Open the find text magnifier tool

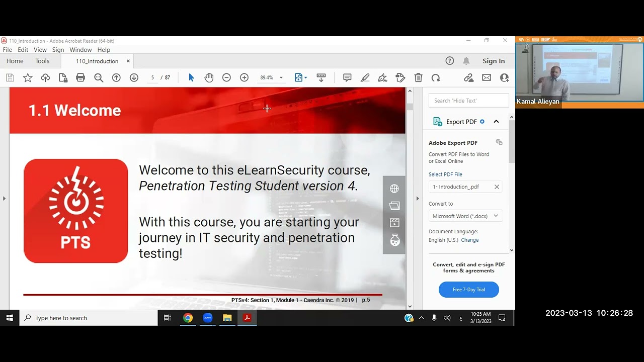tap(99, 77)
